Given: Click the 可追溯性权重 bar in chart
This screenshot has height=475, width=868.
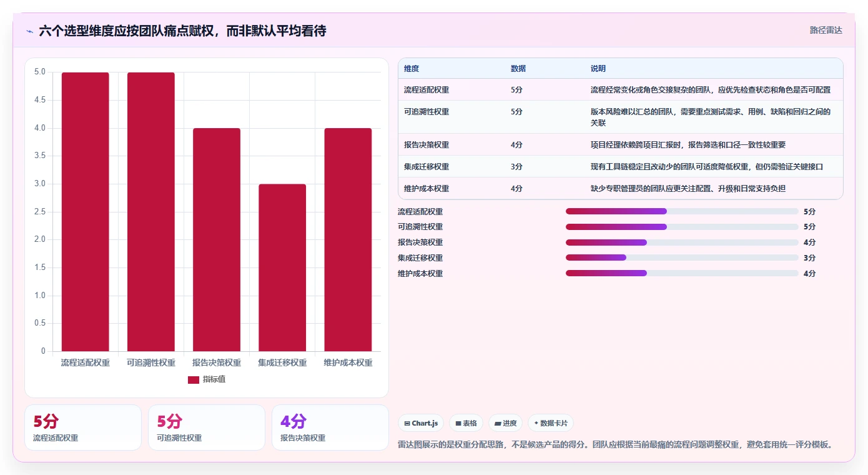Looking at the screenshot, I should (151, 212).
